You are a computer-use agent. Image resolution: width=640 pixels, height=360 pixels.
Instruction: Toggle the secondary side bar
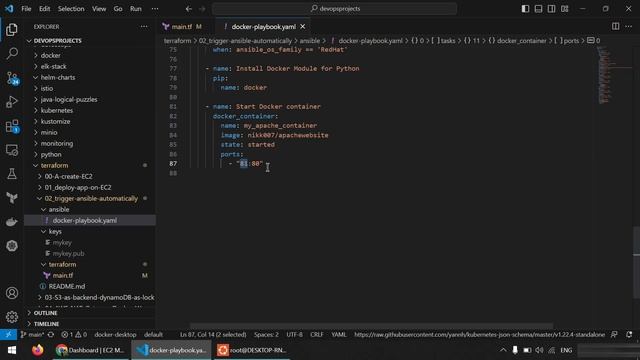(551, 9)
